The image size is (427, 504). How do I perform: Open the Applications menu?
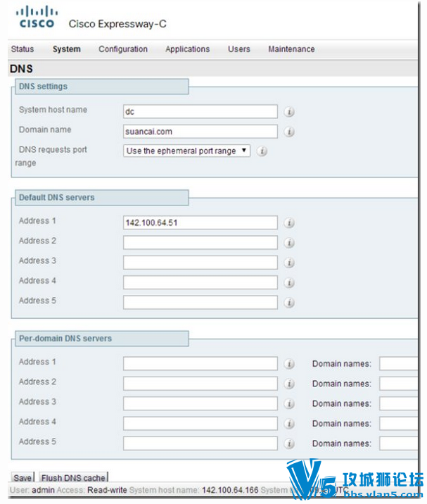[188, 49]
